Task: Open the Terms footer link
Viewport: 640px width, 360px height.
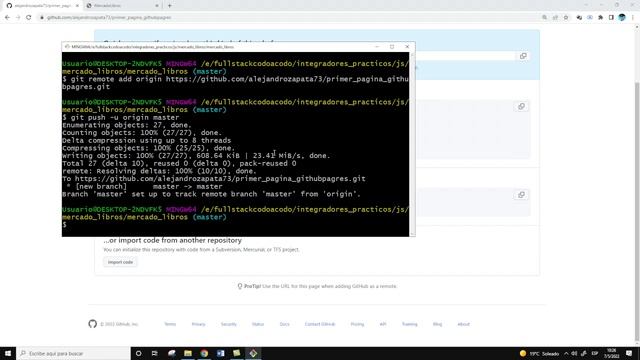Action: [x=170, y=324]
